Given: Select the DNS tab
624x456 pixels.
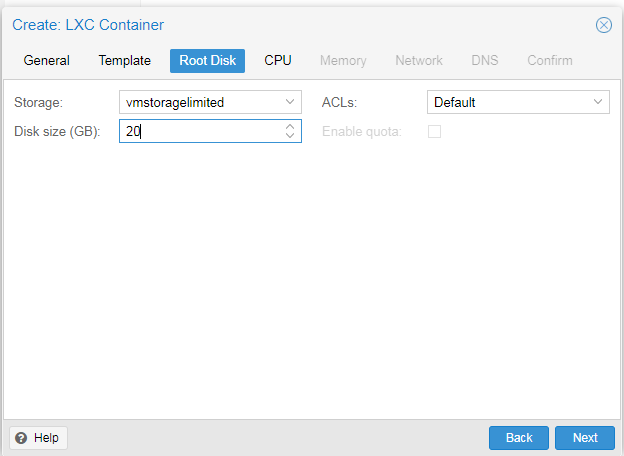Looking at the screenshot, I should click(485, 61).
